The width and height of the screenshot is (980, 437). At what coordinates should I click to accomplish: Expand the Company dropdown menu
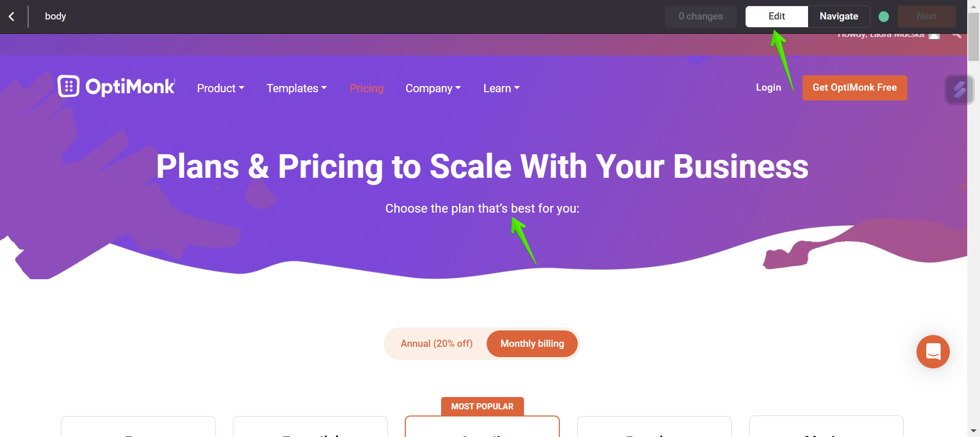point(433,88)
